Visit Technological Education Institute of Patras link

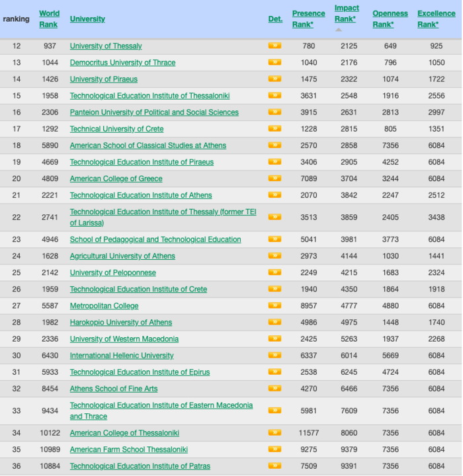click(x=140, y=466)
